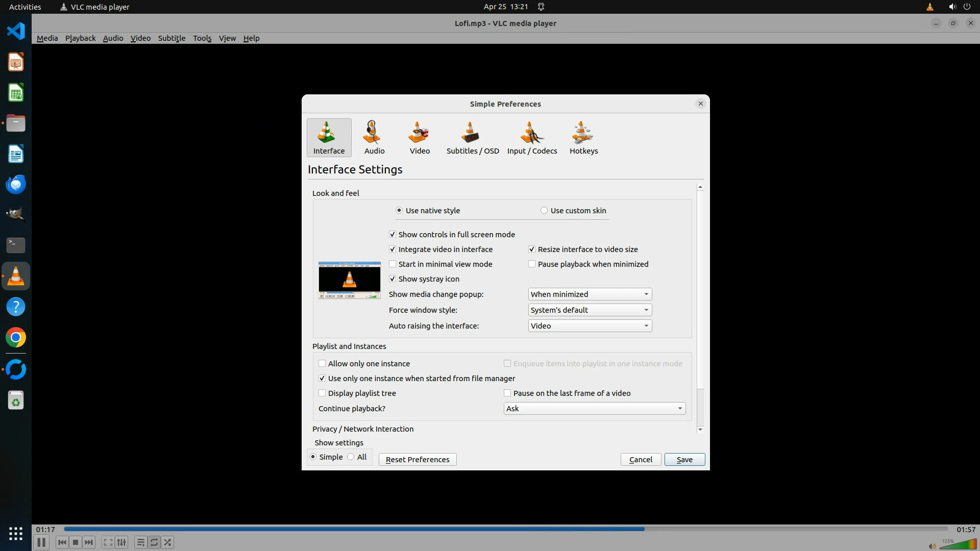The image size is (980, 551).
Task: Save the preference changes
Action: point(684,460)
